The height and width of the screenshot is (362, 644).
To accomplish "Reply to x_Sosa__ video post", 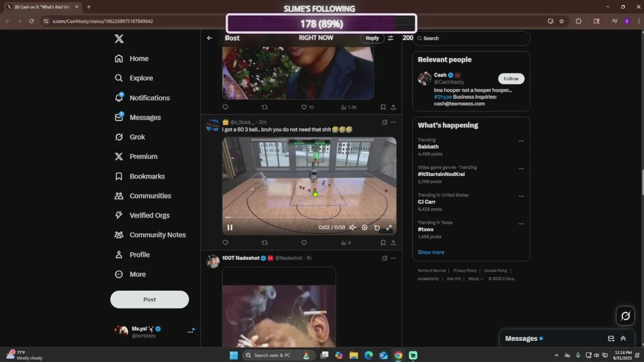I will click(x=225, y=243).
